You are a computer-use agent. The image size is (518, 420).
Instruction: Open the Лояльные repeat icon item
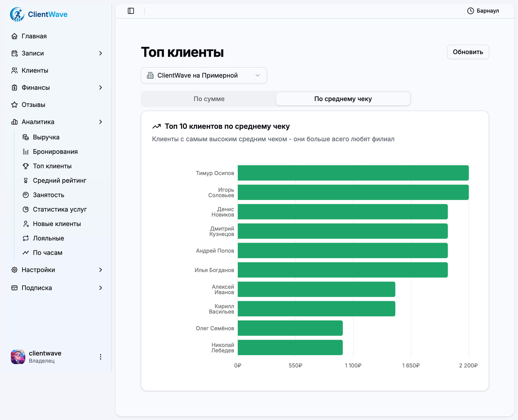[x=26, y=238]
